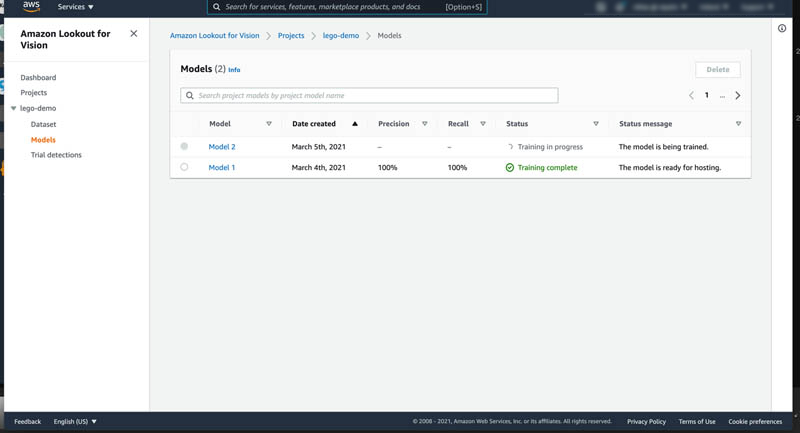The width and height of the screenshot is (800, 433).
Task: Open the Model column filter arrow
Action: pos(269,124)
